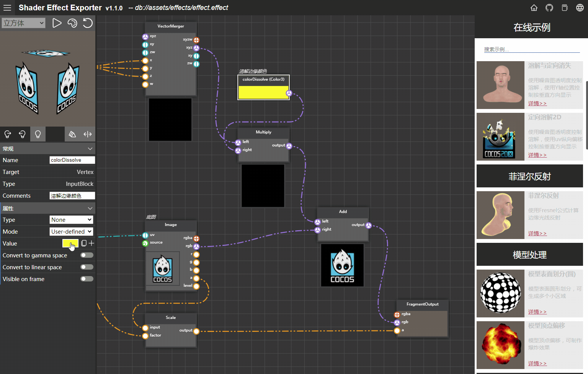
Task: Open the 立方体 preview shape dropdown
Action: (x=24, y=23)
